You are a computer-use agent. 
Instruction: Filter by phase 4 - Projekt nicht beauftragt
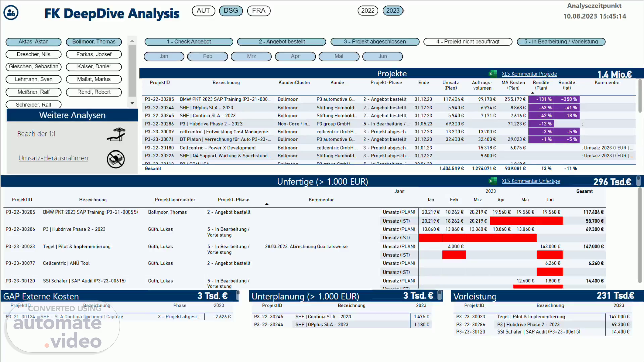tap(468, 42)
